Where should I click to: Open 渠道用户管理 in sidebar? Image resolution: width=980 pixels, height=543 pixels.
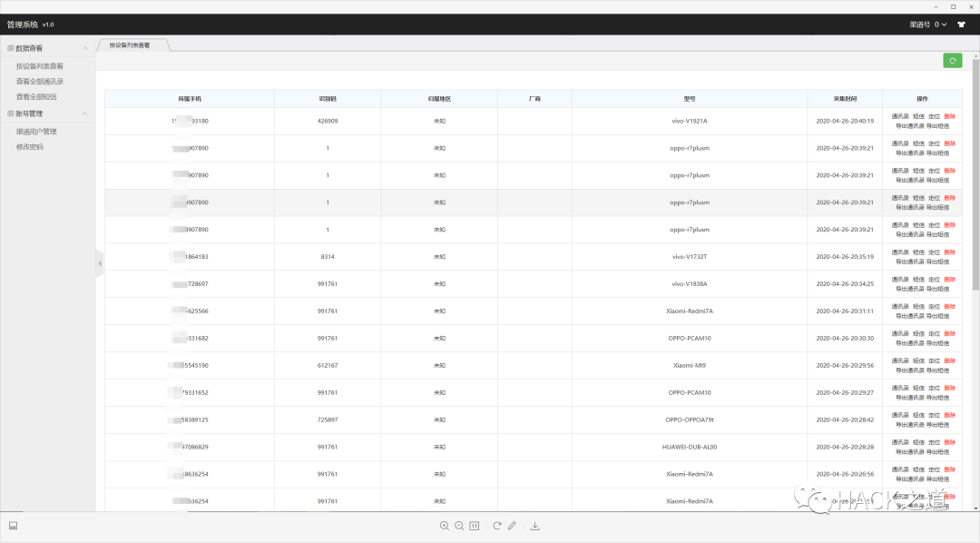[36, 132]
